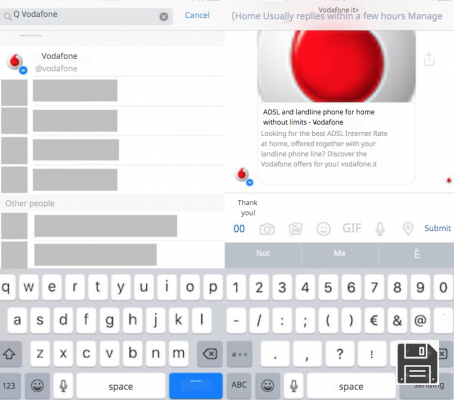Switch right keyboard to ABC letters
This screenshot has height=400, width=454.
239,385
